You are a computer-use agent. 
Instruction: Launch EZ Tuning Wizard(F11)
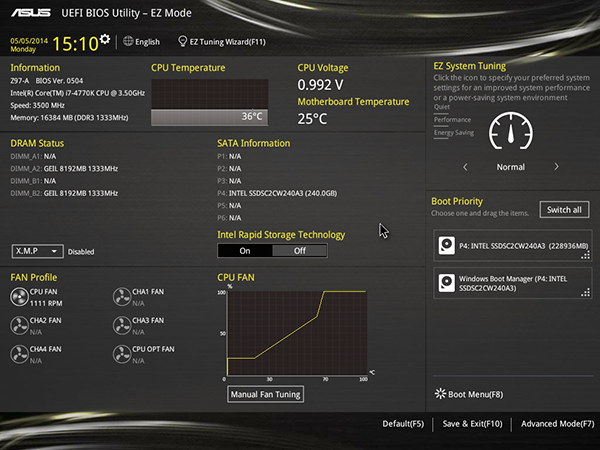pos(228,42)
